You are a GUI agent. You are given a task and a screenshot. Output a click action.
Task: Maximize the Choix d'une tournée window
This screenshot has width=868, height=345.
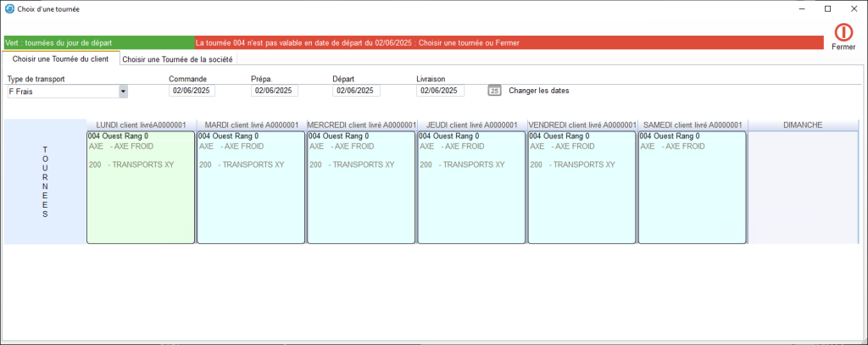[x=827, y=8]
